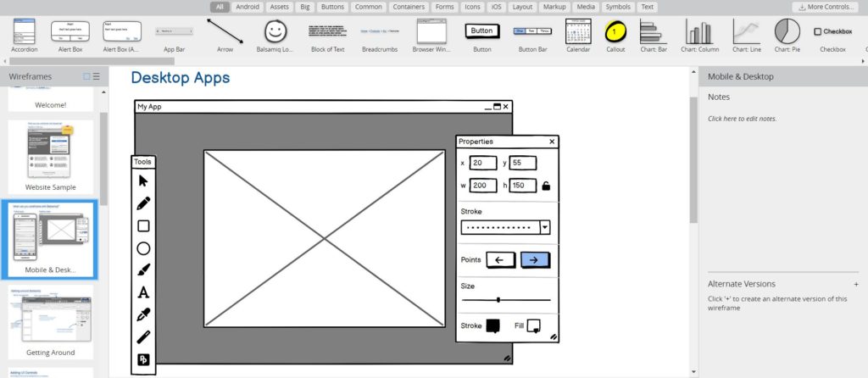Select the arrow pointer tool in Tools

click(x=143, y=181)
